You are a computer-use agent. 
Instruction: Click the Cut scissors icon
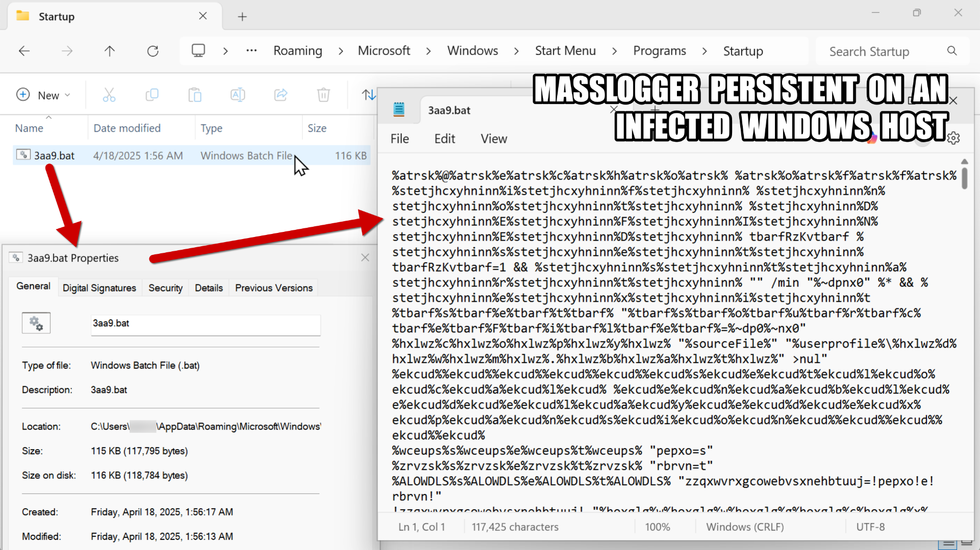109,95
